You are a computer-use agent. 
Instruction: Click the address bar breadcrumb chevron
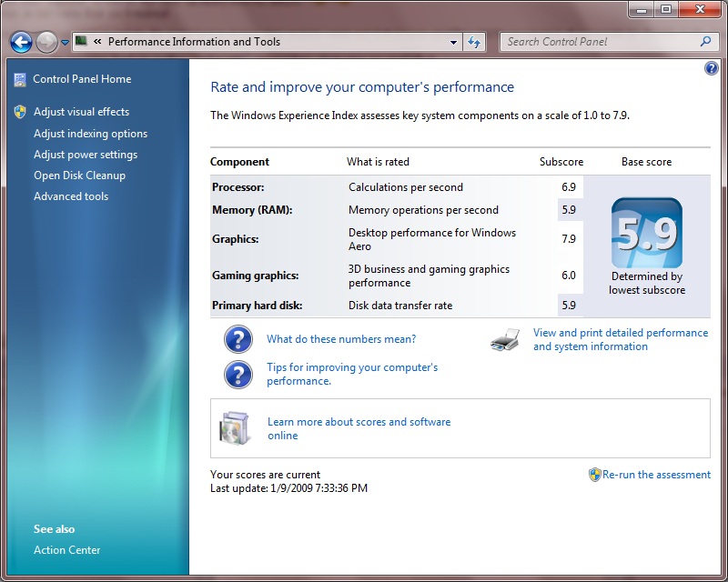click(96, 42)
